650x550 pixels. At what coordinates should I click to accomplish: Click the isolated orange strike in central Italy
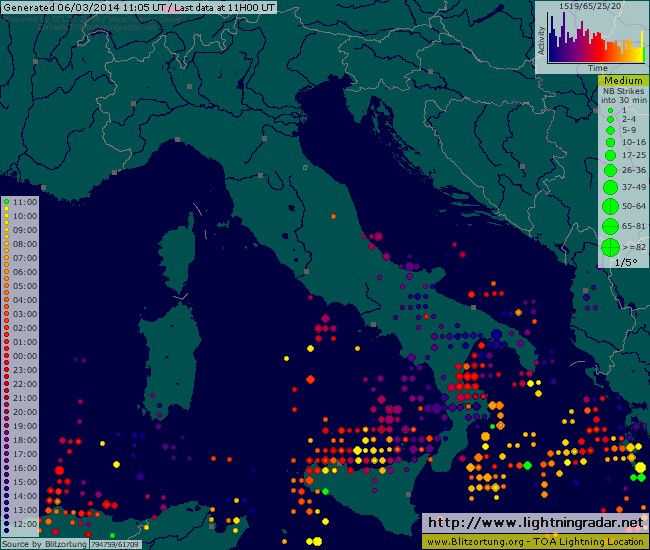333,216
